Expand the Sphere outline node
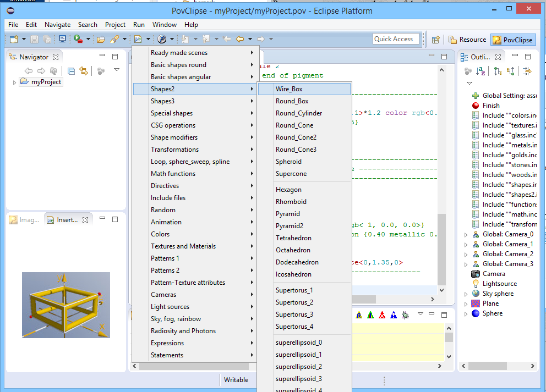The height and width of the screenshot is (392, 546). click(466, 314)
